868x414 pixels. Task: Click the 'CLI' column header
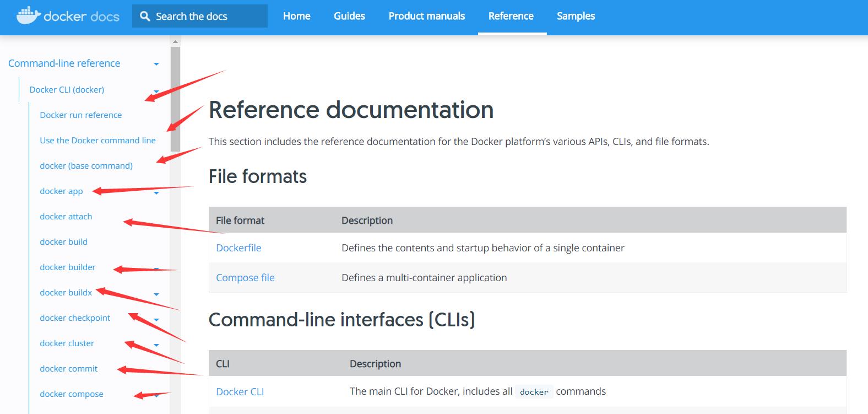click(223, 363)
